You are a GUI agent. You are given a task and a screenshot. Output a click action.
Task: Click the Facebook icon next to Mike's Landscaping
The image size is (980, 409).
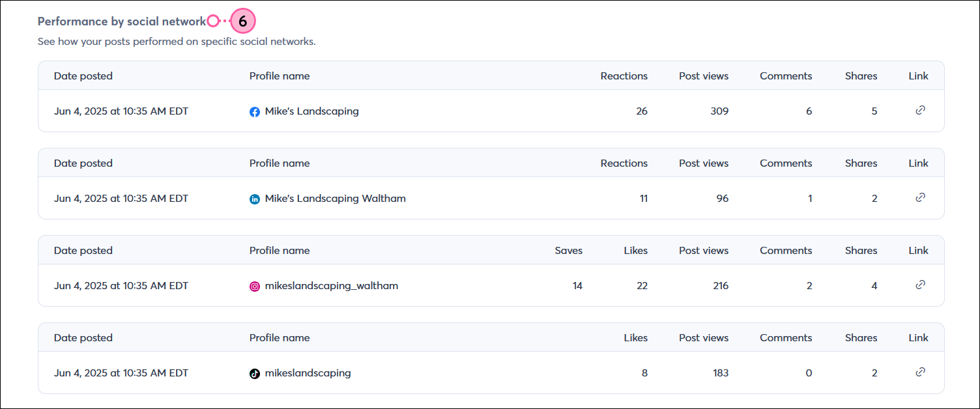tap(255, 111)
